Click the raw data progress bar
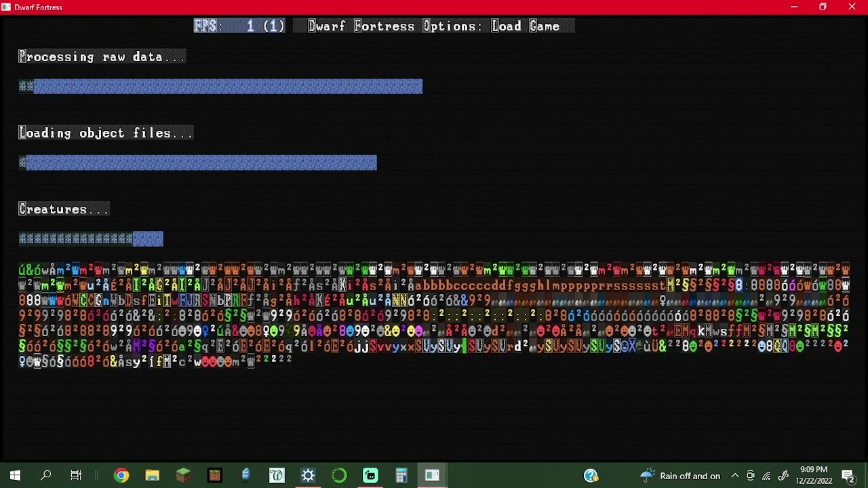The width and height of the screenshot is (868, 488). click(x=220, y=86)
